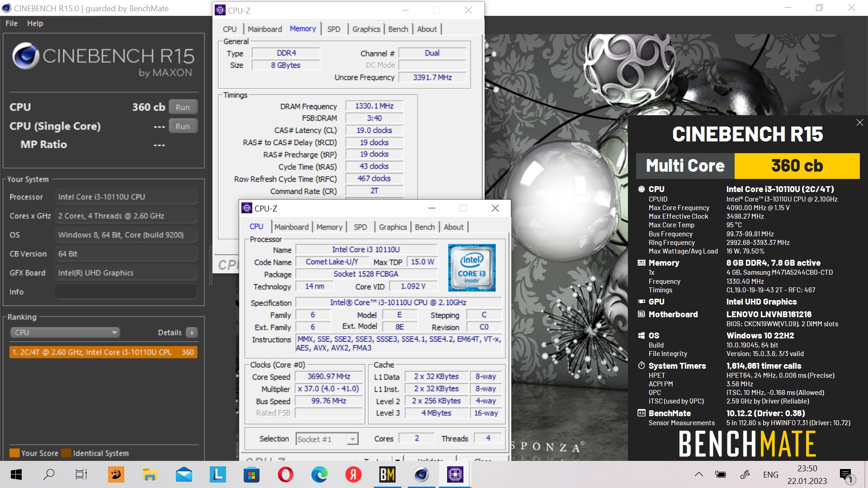The image size is (868, 488).
Task: Click the battery icon in system tray
Action: tap(720, 474)
